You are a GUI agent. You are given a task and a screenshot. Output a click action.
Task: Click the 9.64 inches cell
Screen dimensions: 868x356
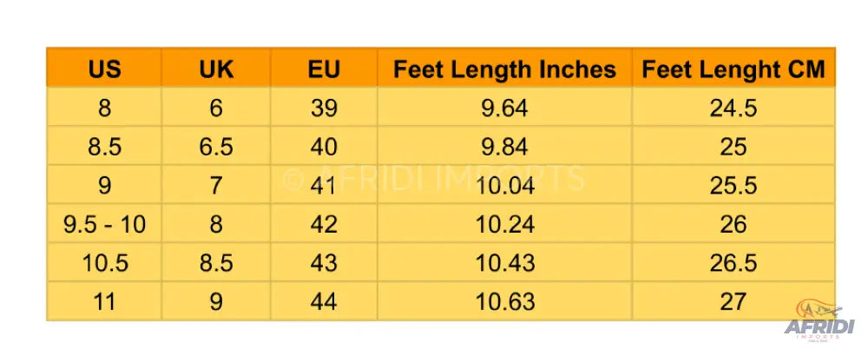click(x=504, y=109)
